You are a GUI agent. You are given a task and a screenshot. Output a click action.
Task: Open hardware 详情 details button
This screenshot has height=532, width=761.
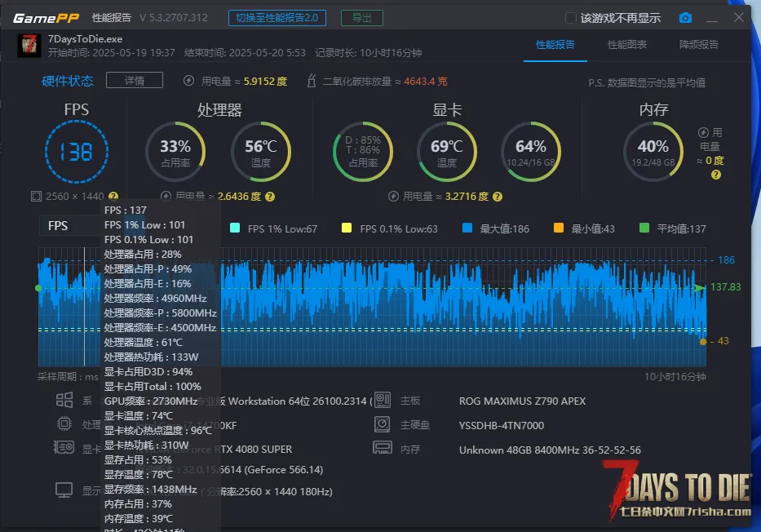[x=135, y=80]
